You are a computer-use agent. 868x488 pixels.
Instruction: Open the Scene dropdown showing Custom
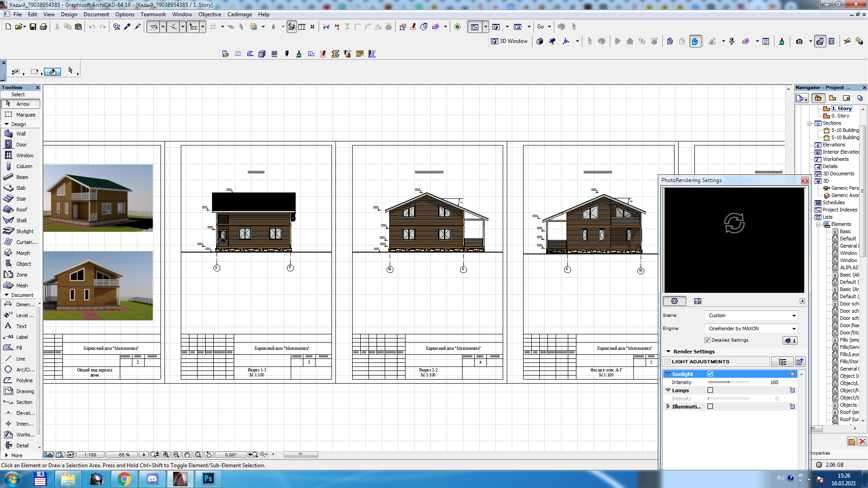tap(750, 315)
